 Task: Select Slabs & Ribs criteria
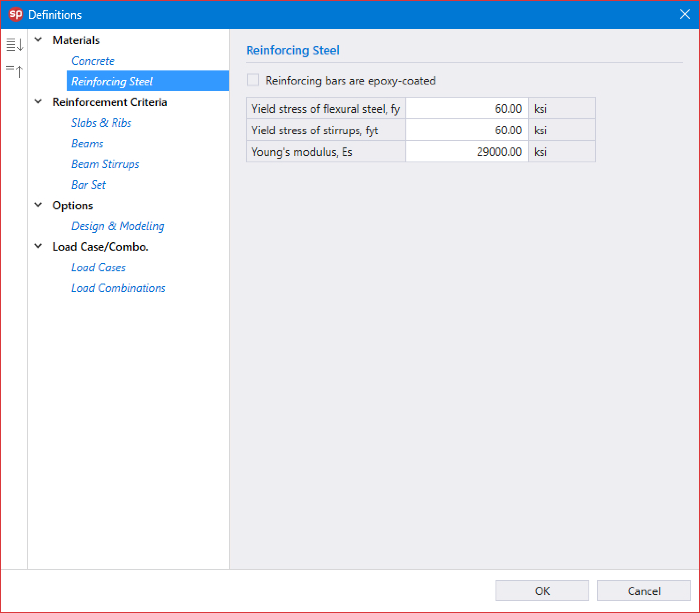click(101, 123)
